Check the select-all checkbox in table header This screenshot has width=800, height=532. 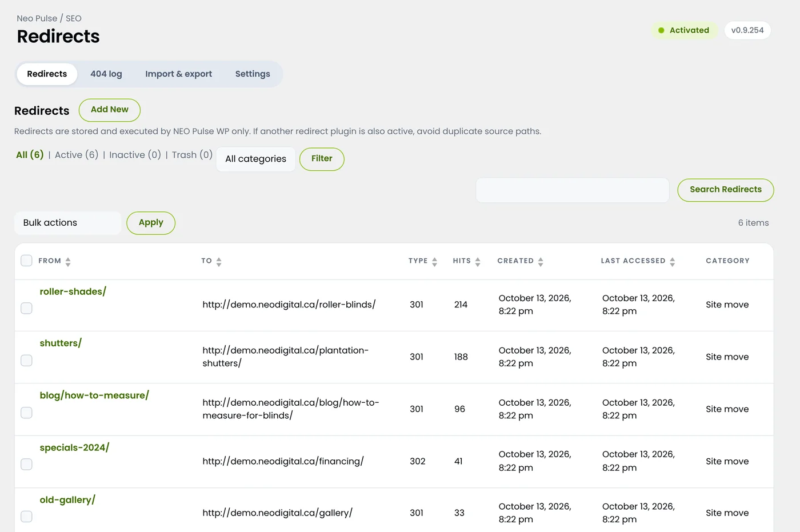[26, 261]
